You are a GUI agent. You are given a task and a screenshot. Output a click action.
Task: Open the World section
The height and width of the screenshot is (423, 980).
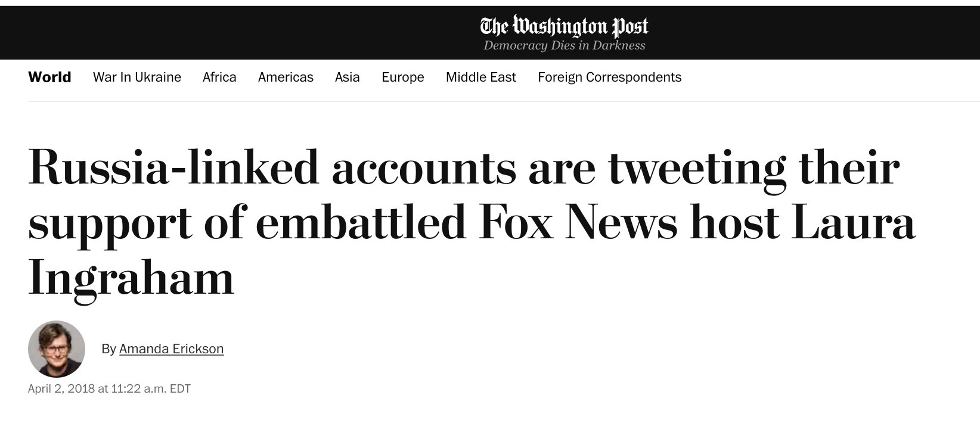(x=49, y=77)
